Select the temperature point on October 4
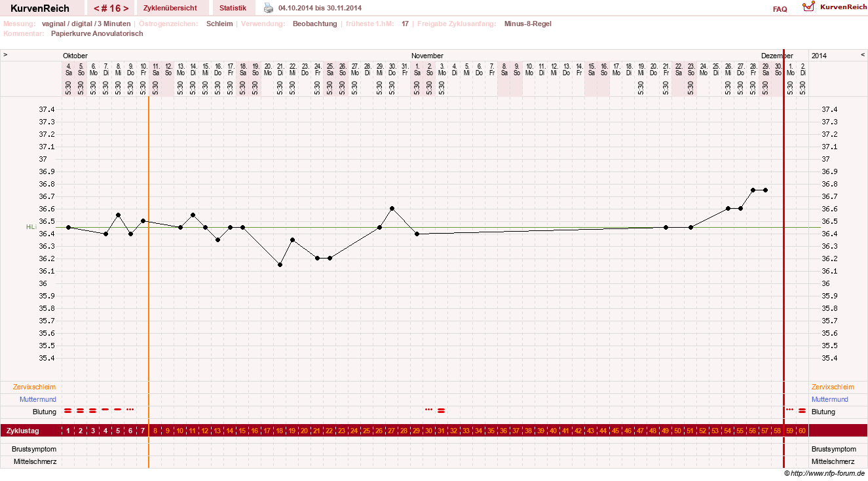 [68, 227]
